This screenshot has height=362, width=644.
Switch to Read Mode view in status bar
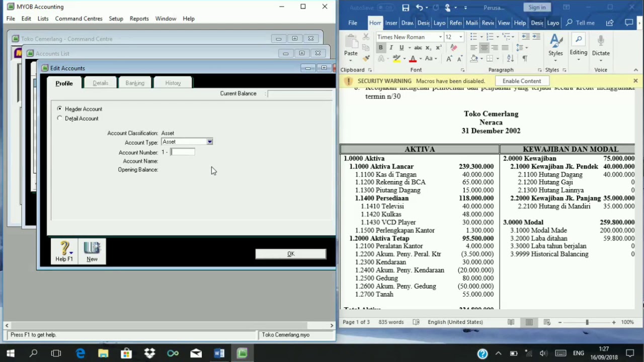point(511,322)
